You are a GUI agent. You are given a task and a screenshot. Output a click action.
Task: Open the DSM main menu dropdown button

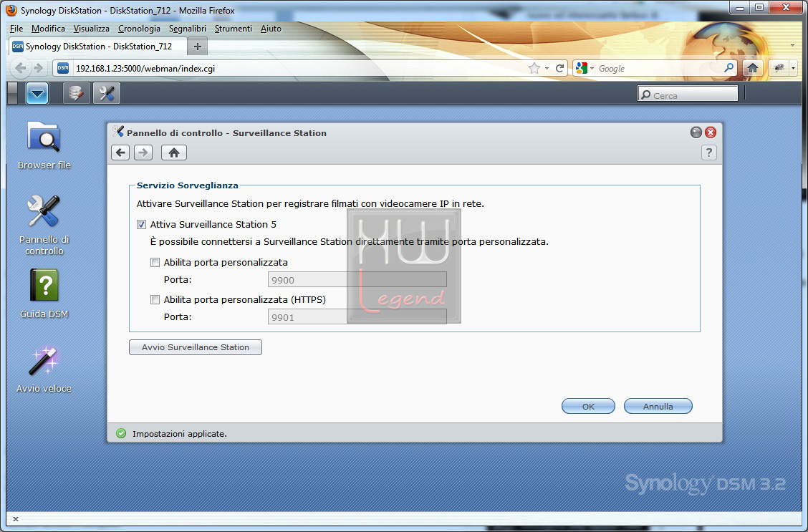coord(37,94)
